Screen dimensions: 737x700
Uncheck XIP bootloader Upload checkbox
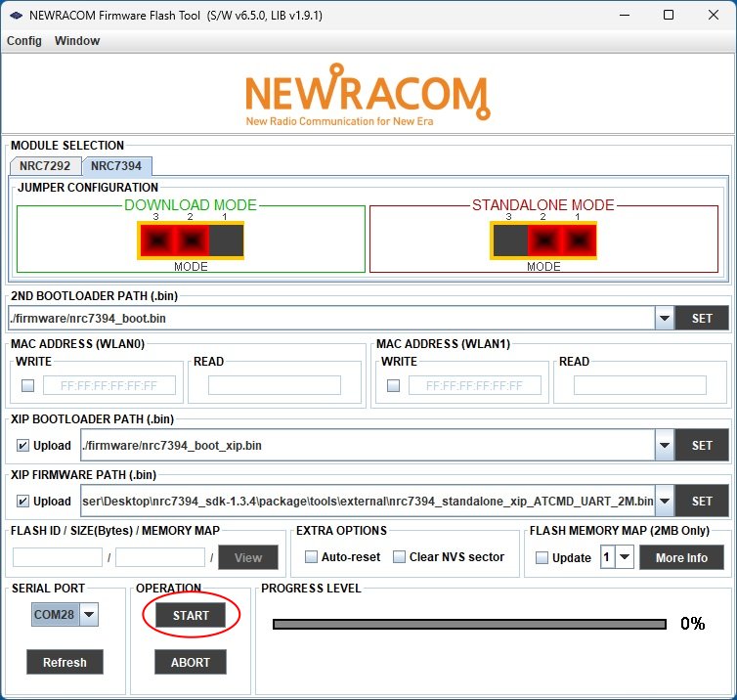[x=22, y=445]
